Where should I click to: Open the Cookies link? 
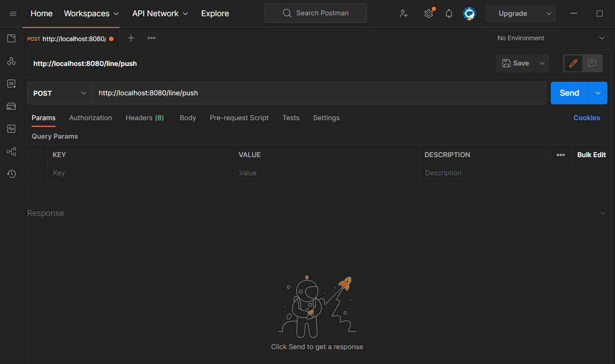[587, 118]
